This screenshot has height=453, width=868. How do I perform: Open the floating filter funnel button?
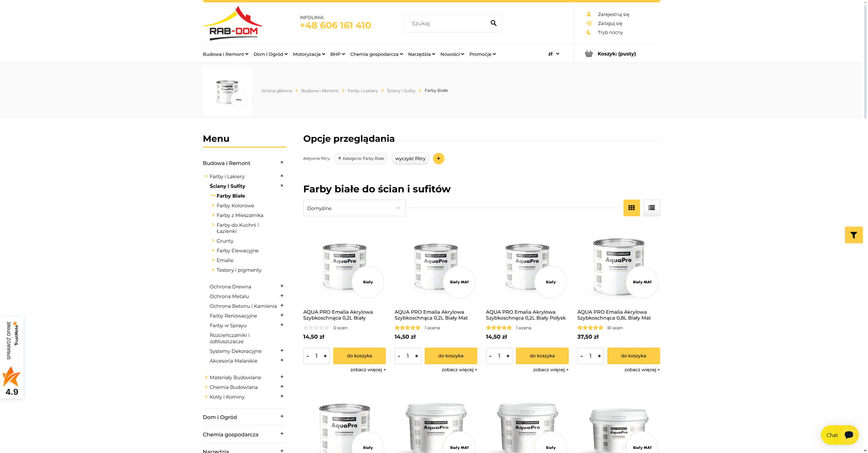pos(853,235)
